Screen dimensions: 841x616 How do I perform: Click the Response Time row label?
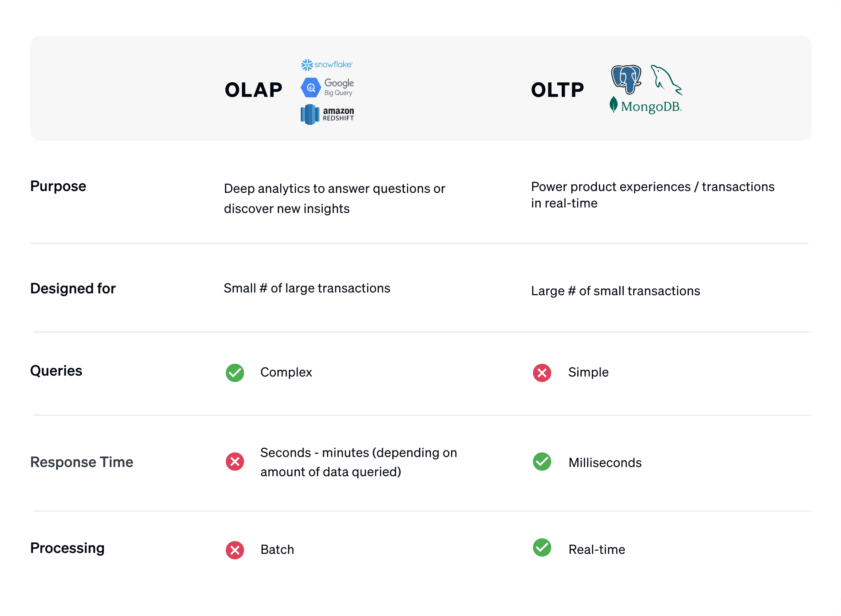click(x=82, y=462)
